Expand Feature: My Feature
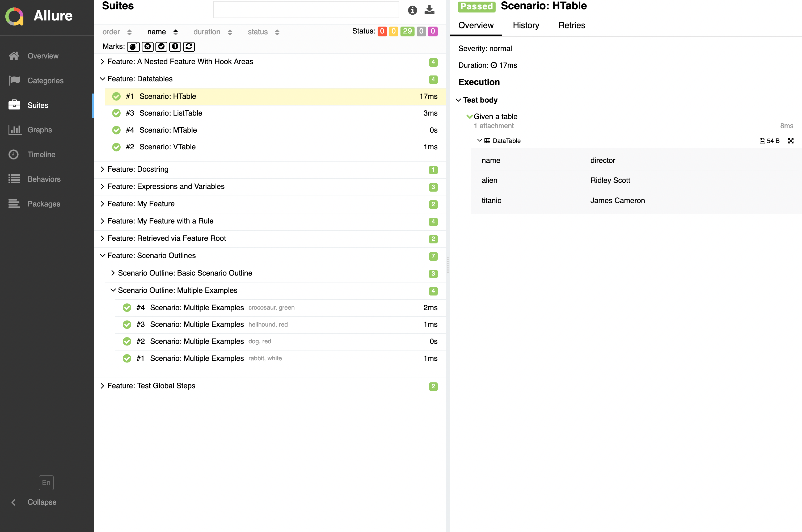The width and height of the screenshot is (802, 532). coord(270,204)
